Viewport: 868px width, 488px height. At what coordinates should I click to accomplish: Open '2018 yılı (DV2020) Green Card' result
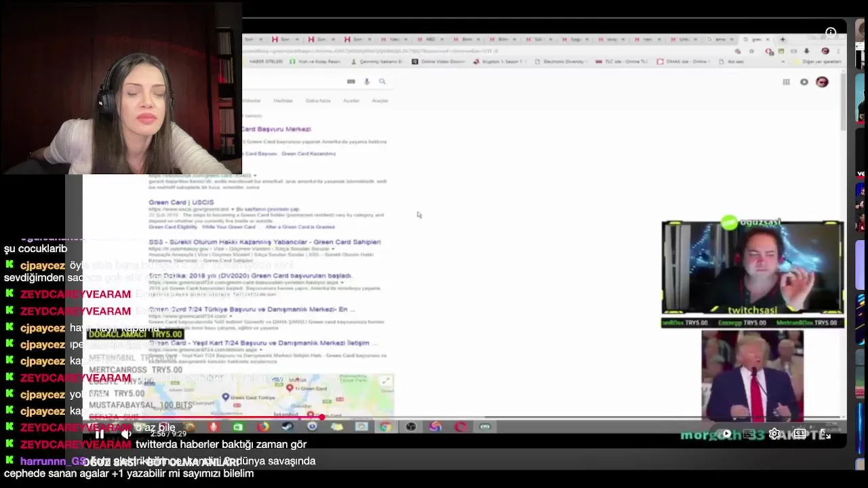[x=250, y=276]
